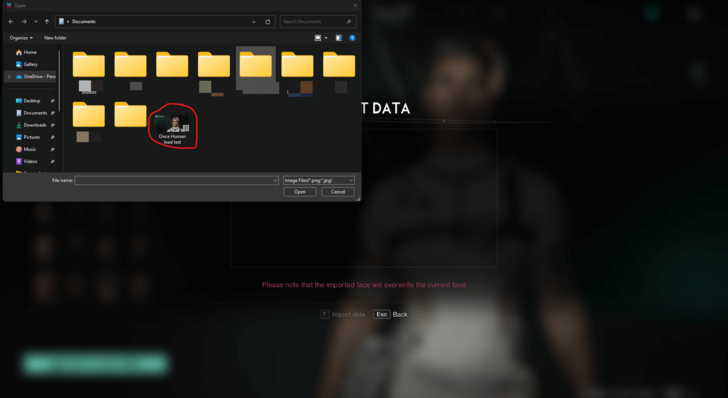Viewport: 728px width, 398px height.
Task: Click the Open button
Action: point(300,192)
